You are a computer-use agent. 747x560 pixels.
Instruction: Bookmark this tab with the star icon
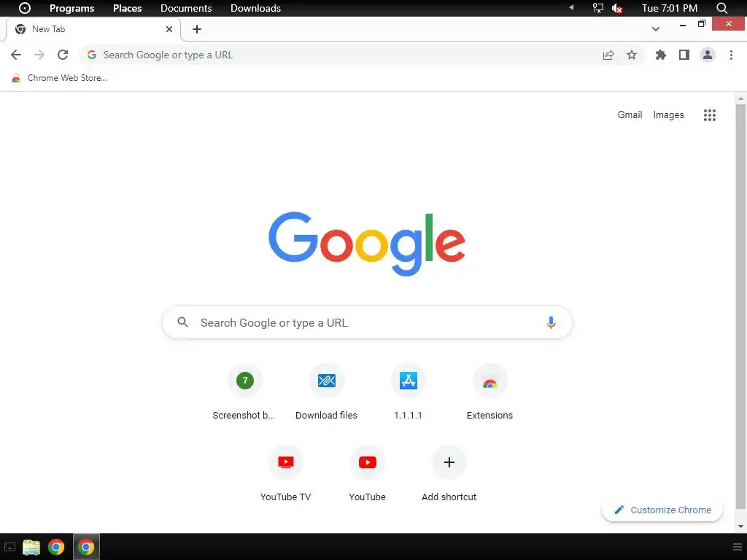(x=632, y=55)
